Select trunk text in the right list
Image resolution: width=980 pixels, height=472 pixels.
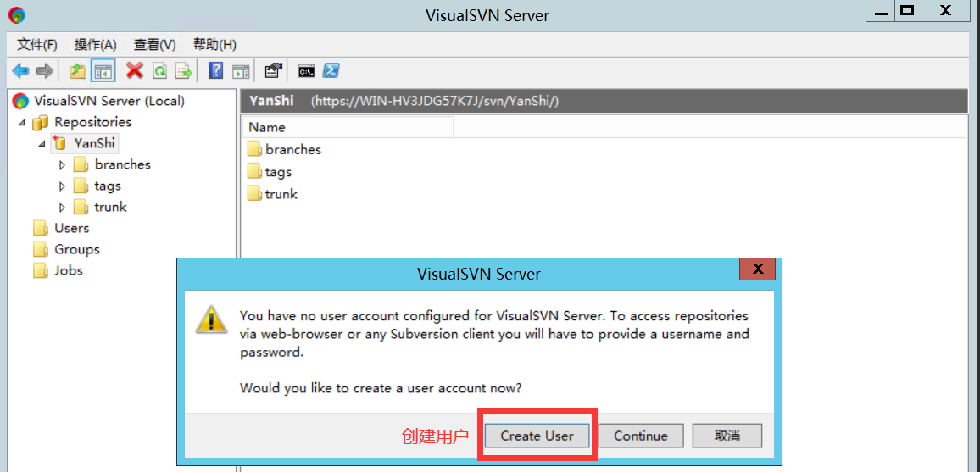click(281, 194)
